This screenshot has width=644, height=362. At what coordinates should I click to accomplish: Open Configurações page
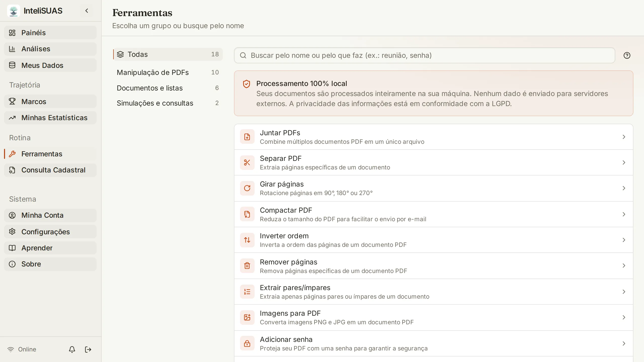pyautogui.click(x=50, y=232)
